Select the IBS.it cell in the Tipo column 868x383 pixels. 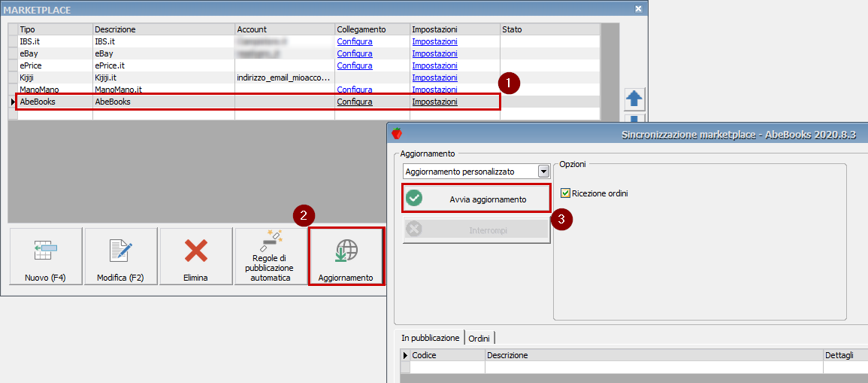click(x=56, y=41)
